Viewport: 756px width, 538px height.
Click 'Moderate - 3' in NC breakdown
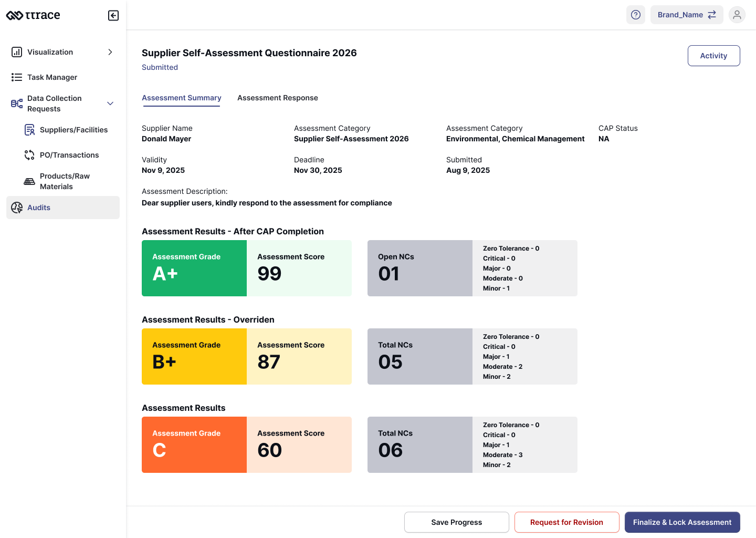(502, 455)
